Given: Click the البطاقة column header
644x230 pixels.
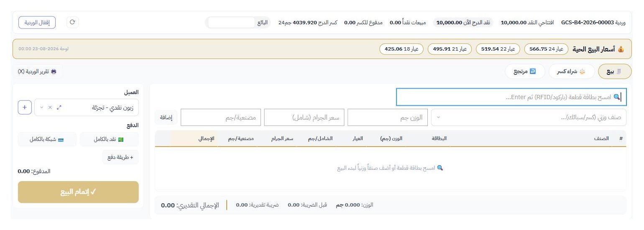Looking at the screenshot, I should coord(439,138).
